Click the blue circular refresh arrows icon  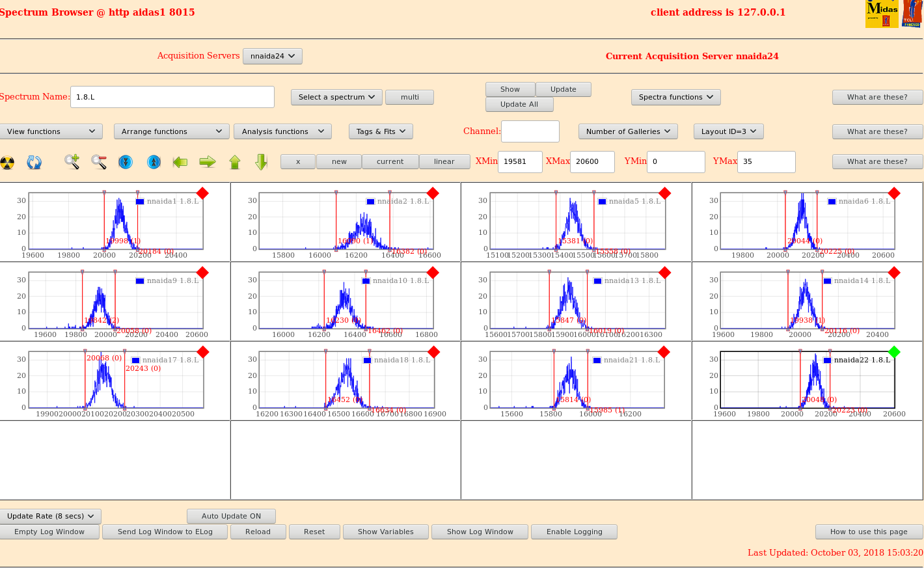(x=34, y=162)
